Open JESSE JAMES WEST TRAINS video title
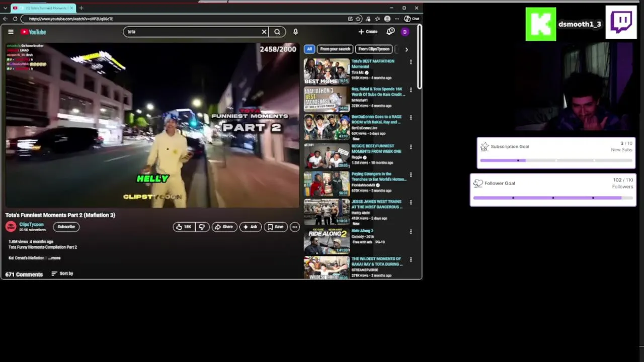The height and width of the screenshot is (362, 644). coord(377,204)
